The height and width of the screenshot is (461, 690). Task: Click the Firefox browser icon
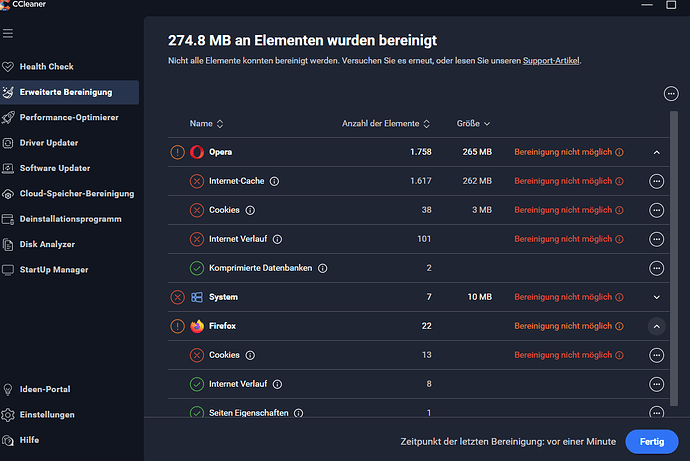click(197, 326)
